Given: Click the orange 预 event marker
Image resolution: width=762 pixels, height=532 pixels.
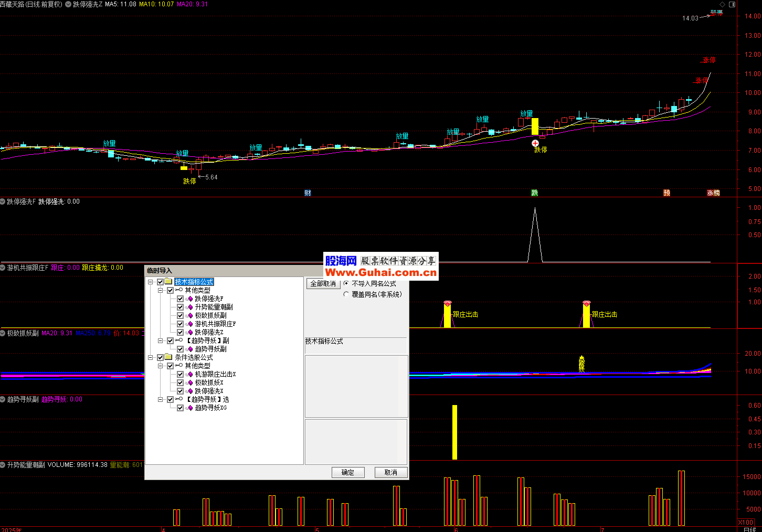Looking at the screenshot, I should [666, 193].
